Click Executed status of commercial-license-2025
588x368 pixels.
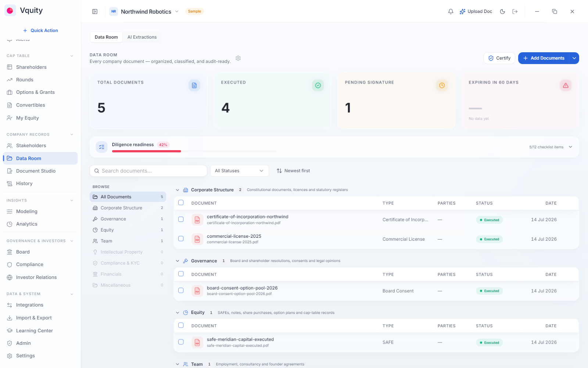[x=490, y=239]
